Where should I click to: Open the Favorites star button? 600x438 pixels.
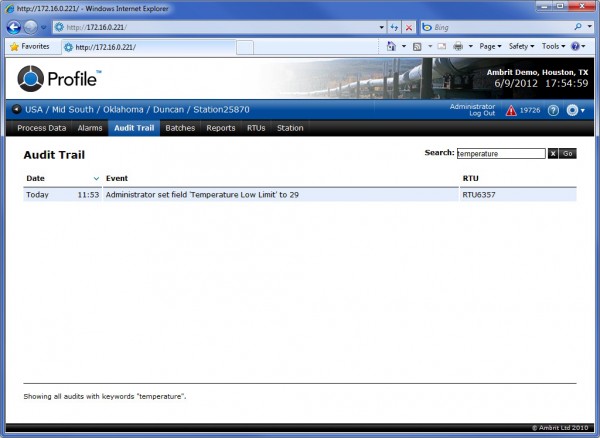30,46
